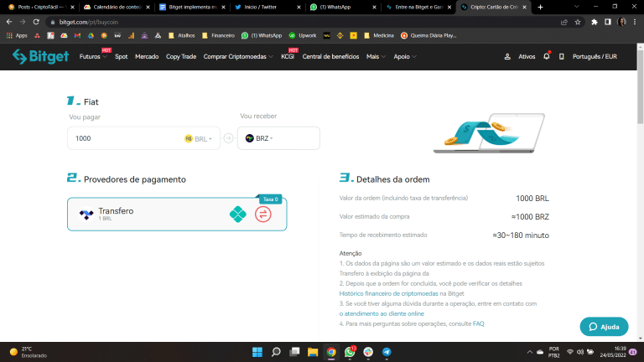Open the Upwork bookmark
Image resolution: width=644 pixels, height=362 pixels.
point(303,36)
